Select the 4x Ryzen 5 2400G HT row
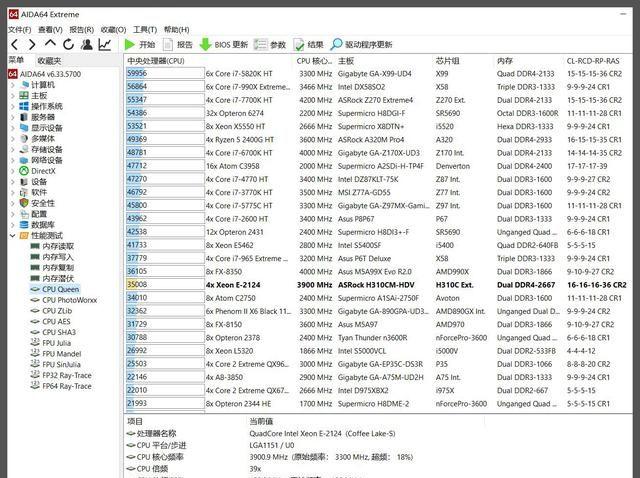Viewport: 640px width, 478px height. pyautogui.click(x=376, y=140)
